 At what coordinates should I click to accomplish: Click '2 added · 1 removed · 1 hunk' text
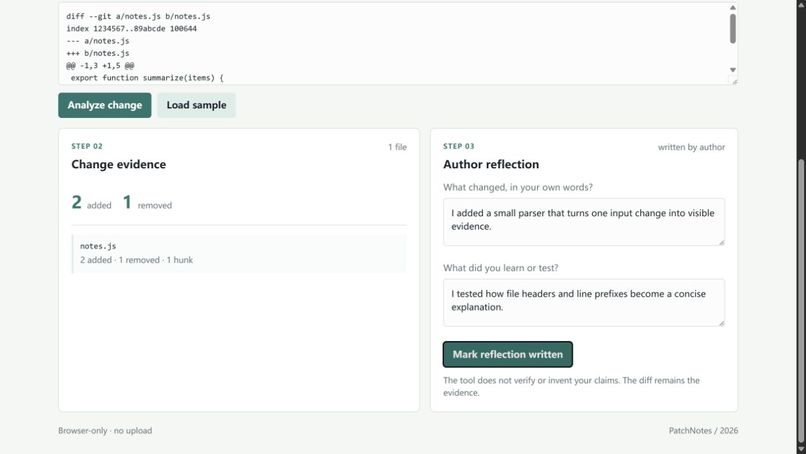point(136,260)
